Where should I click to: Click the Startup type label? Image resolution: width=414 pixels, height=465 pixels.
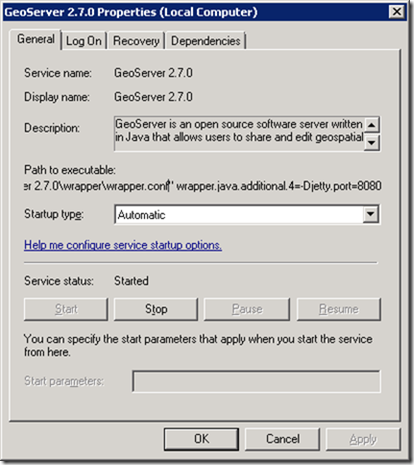coord(54,214)
